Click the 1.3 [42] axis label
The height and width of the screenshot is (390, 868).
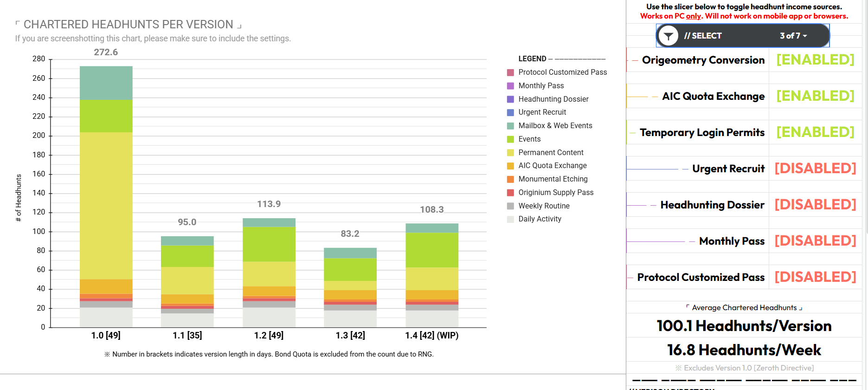click(x=350, y=335)
